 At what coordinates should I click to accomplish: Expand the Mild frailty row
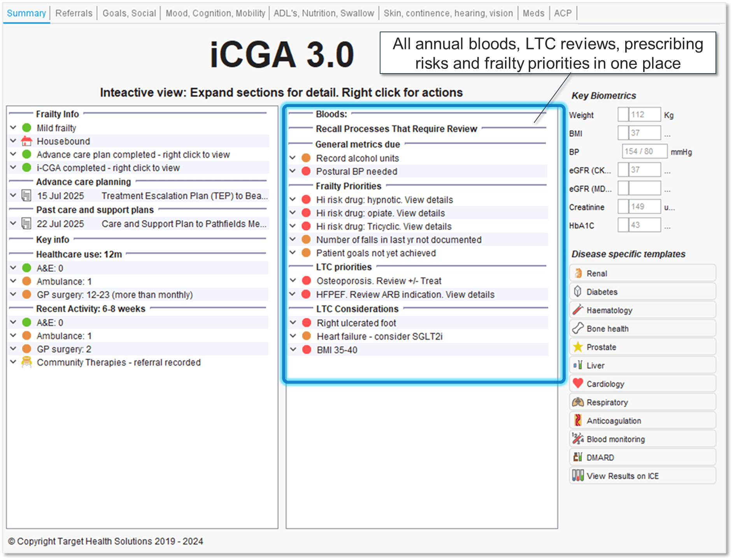pos(13,127)
